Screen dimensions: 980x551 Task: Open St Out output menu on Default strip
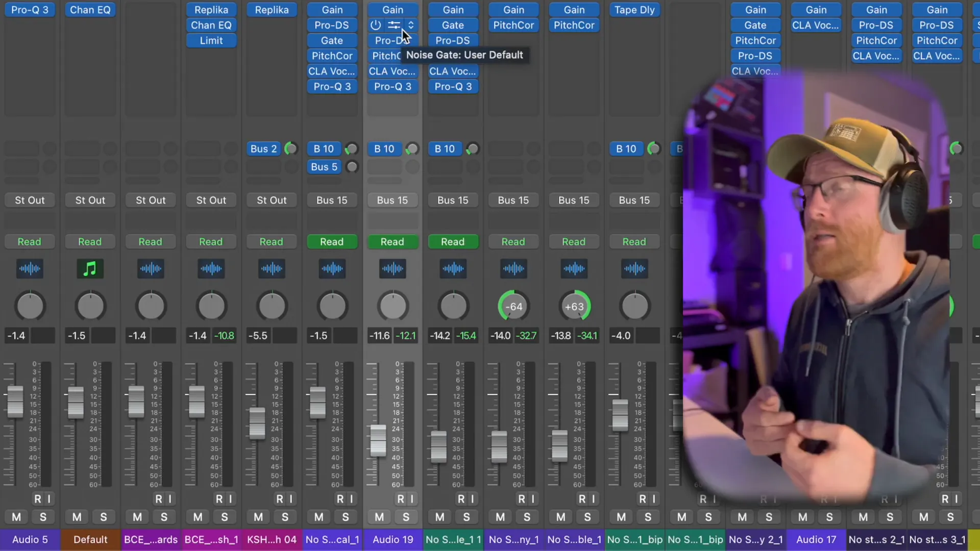point(90,200)
